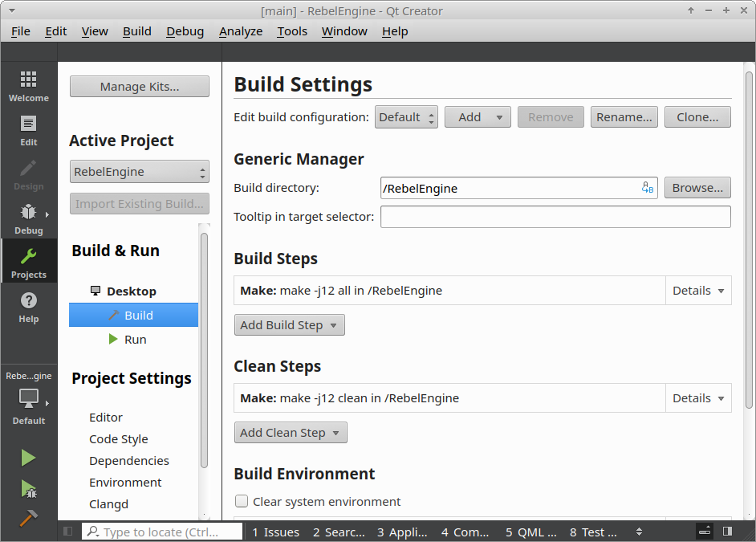Click the Build directory input field
Viewport: 756px width, 542px height.
[518, 188]
